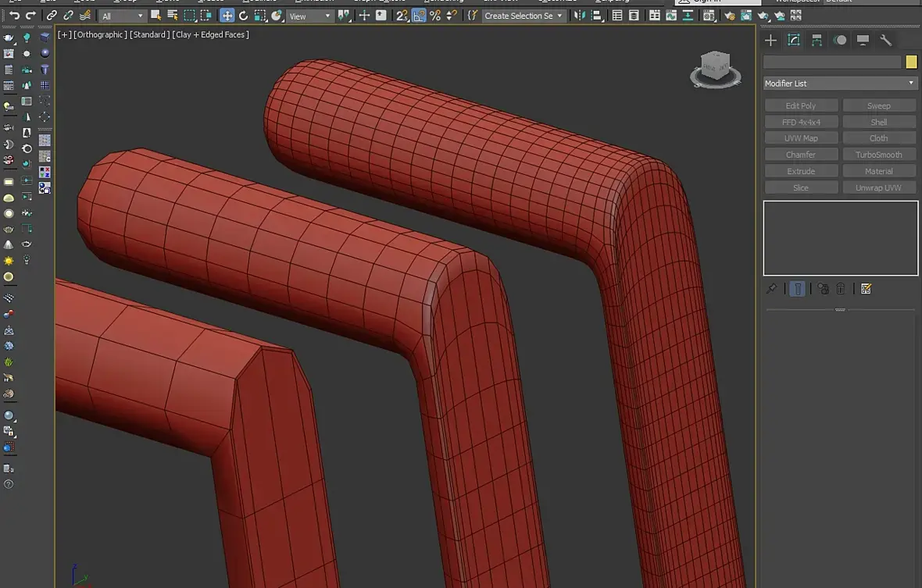
Task: Open the All selection filter dropdown
Action: point(123,16)
